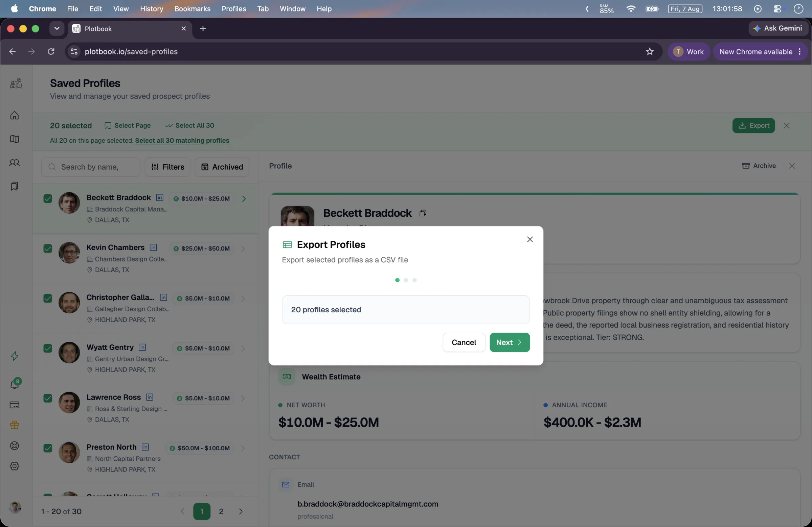The image size is (812, 527).
Task: Open the Filters panel
Action: pos(167,167)
